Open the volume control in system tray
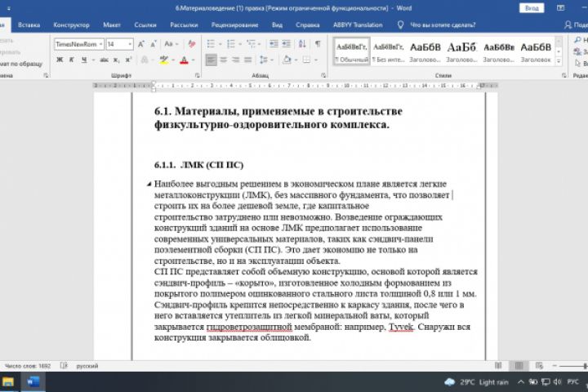The width and height of the screenshot is (588, 392). [x=557, y=382]
